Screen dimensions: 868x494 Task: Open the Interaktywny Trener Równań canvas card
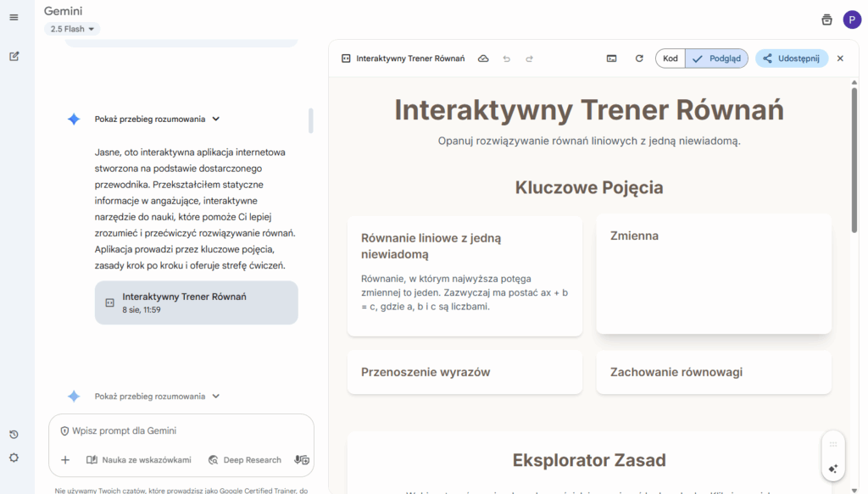(x=197, y=303)
